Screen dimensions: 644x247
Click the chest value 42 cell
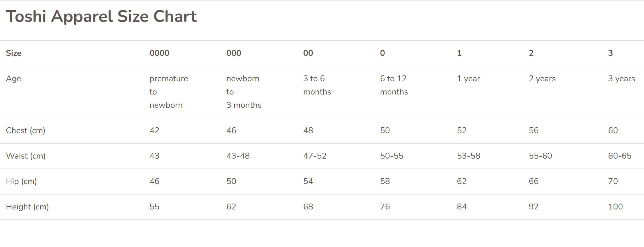(x=155, y=130)
